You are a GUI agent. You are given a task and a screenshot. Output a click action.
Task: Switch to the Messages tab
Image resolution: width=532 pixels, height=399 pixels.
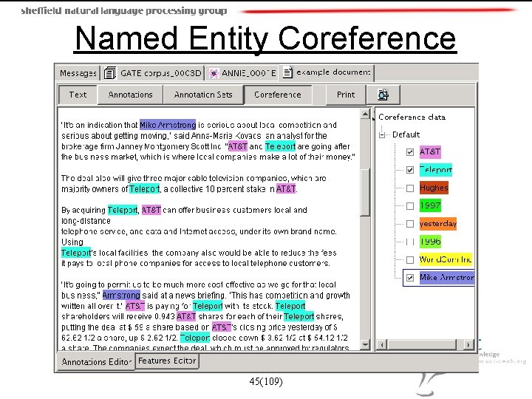click(x=78, y=73)
